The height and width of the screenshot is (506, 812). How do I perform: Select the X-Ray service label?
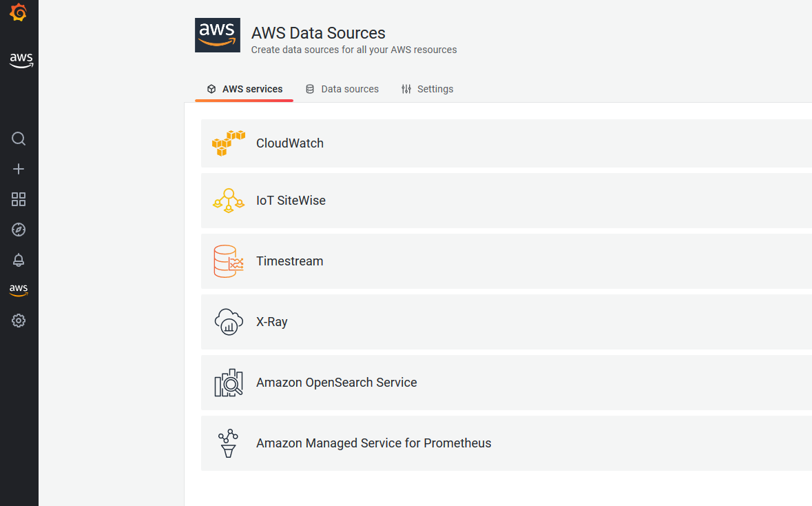pos(272,322)
